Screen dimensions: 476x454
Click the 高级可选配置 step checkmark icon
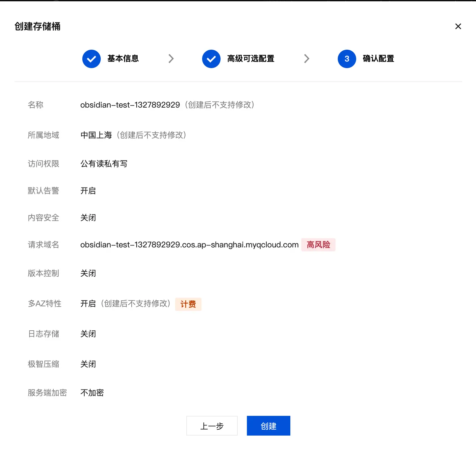[x=211, y=59]
